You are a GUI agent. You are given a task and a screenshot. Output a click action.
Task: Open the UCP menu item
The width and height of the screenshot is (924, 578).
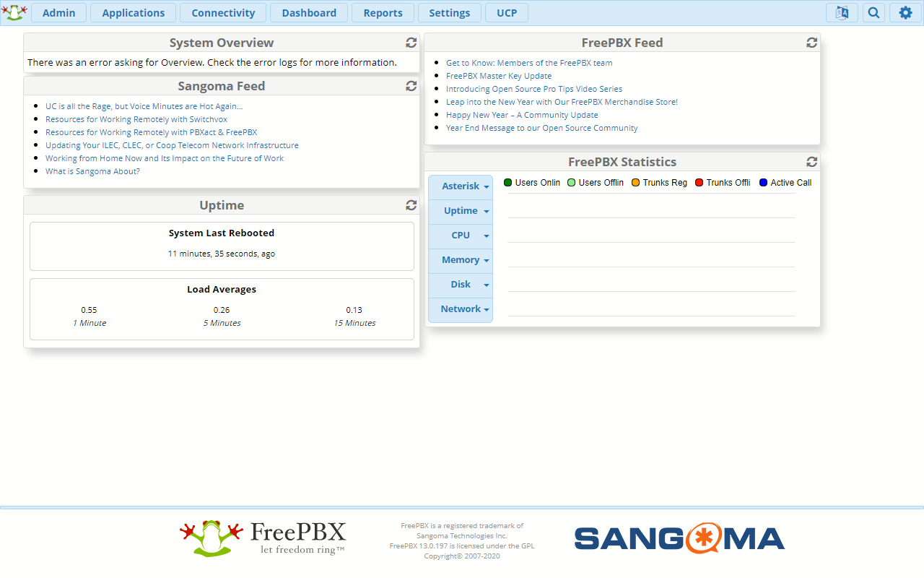pyautogui.click(x=507, y=12)
